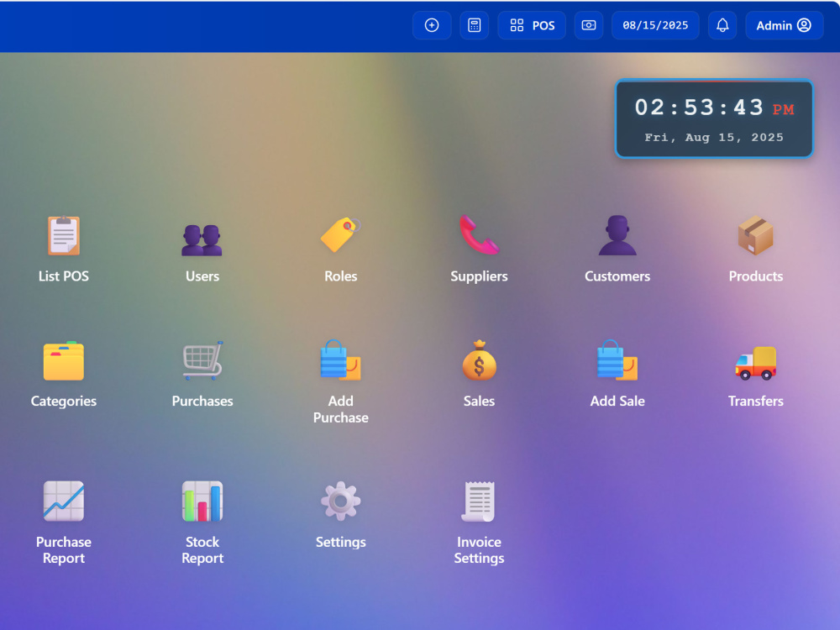
Task: Open the Transfers truck icon
Action: (755, 363)
